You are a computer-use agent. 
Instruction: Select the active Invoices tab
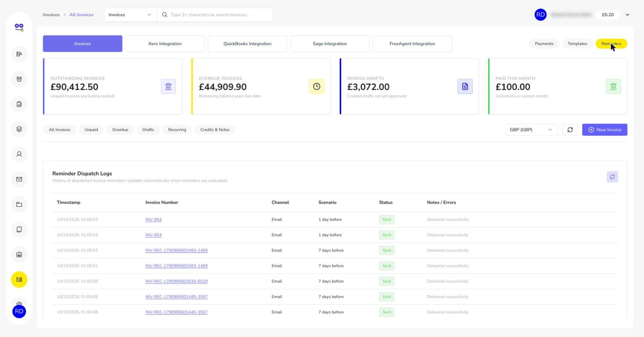tap(83, 43)
